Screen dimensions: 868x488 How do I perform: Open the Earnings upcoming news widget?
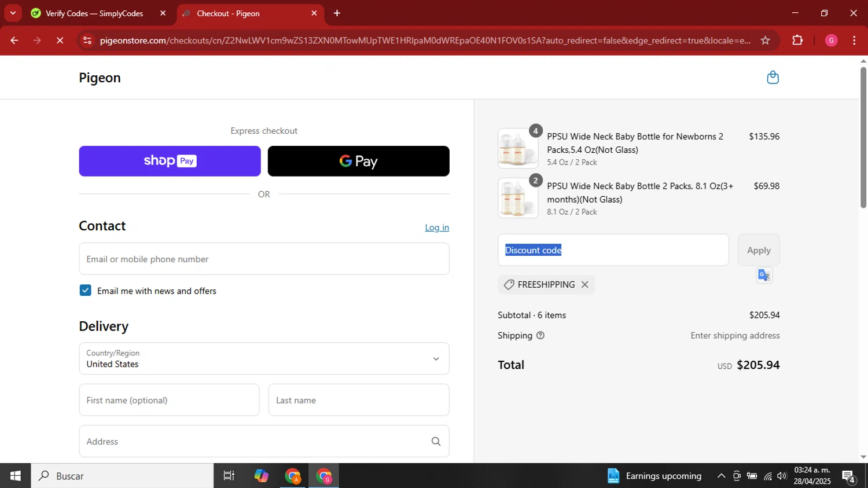(x=654, y=476)
